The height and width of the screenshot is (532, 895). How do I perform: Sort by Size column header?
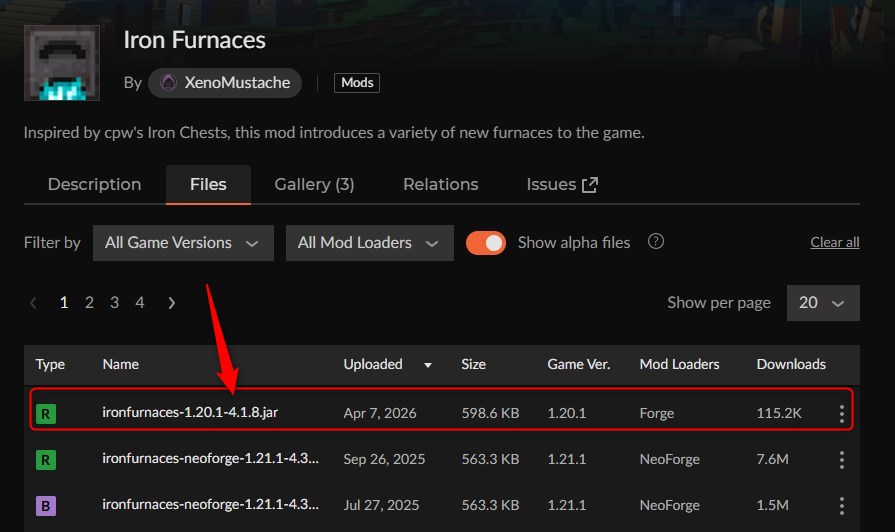pos(473,364)
